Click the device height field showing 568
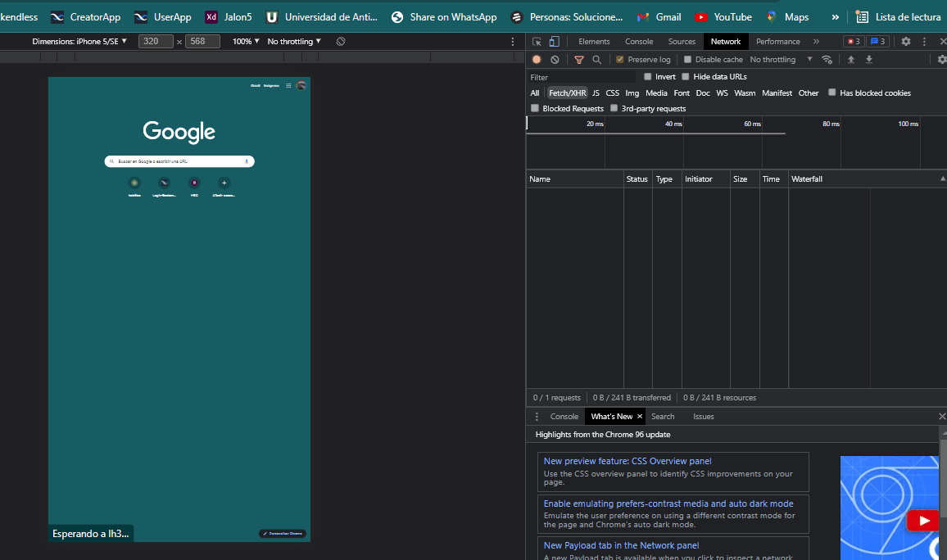The width and height of the screenshot is (947, 560). [202, 42]
